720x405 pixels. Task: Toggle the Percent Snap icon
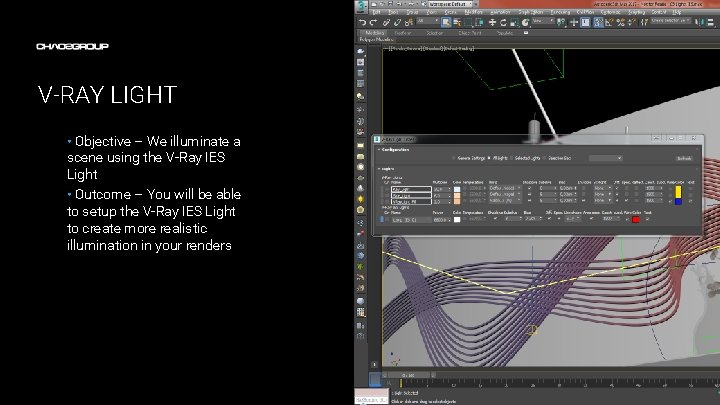(620, 22)
